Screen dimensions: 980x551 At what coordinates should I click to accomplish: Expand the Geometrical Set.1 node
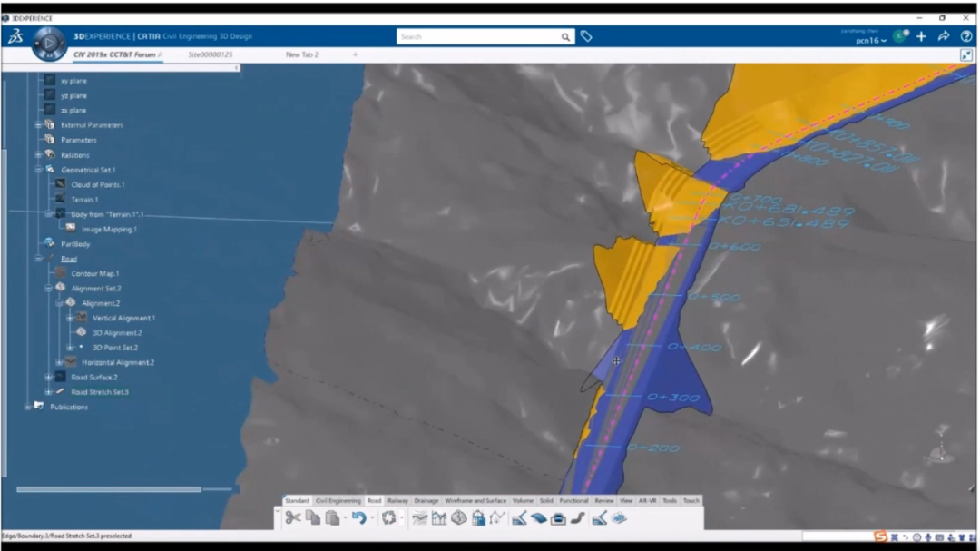[x=39, y=170]
